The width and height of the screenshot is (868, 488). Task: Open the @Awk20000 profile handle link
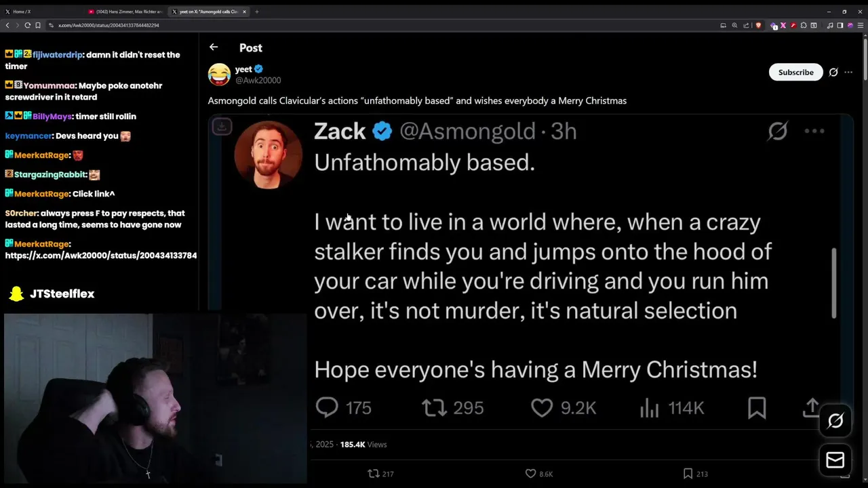[258, 80]
